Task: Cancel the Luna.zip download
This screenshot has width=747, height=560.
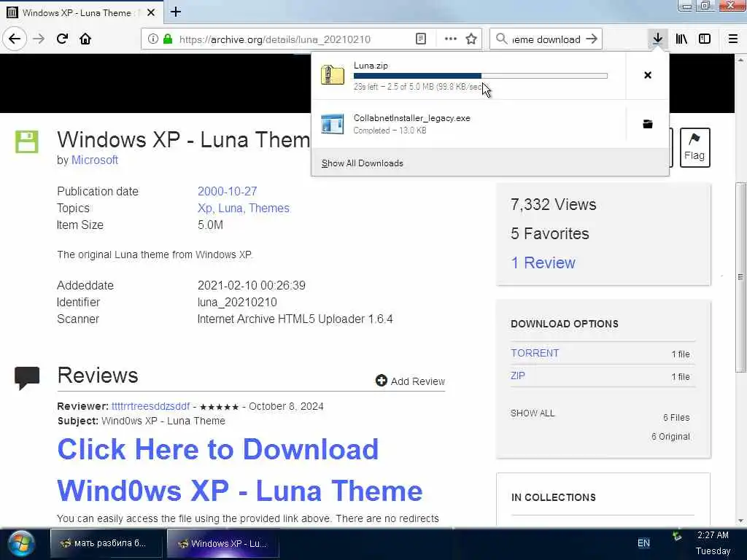Action: [x=648, y=75]
